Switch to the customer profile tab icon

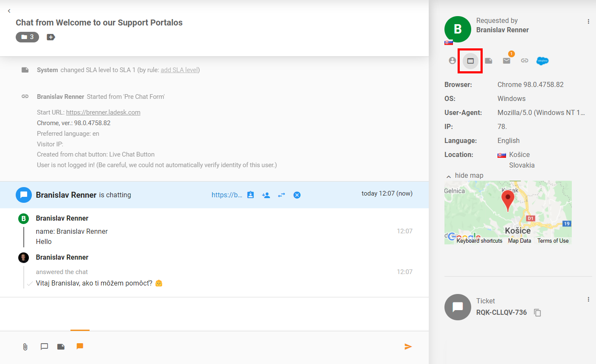tap(453, 61)
